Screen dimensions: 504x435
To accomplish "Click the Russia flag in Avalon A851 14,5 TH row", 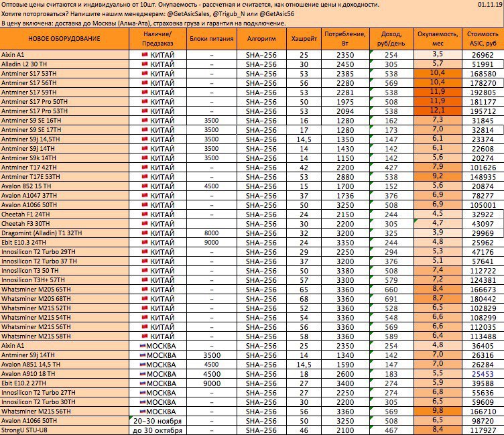I will (142, 364).
